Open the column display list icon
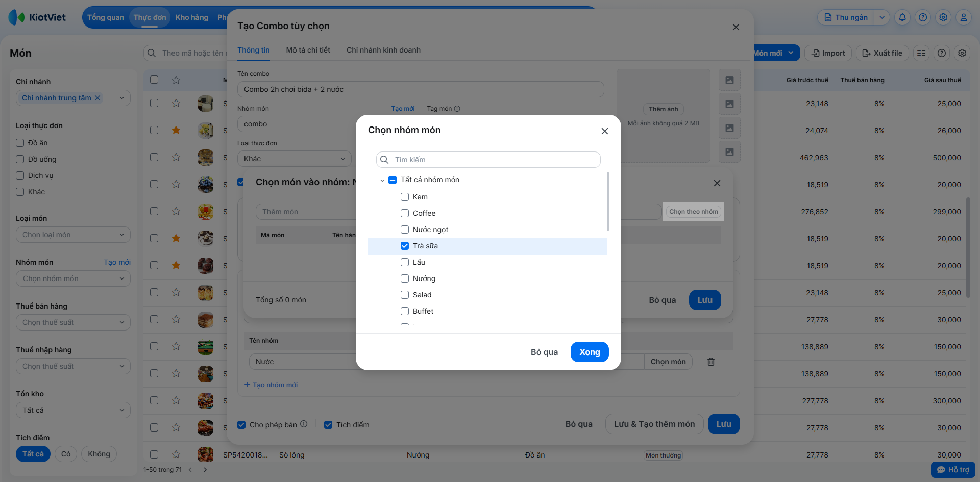Image resolution: width=980 pixels, height=482 pixels. click(x=921, y=53)
